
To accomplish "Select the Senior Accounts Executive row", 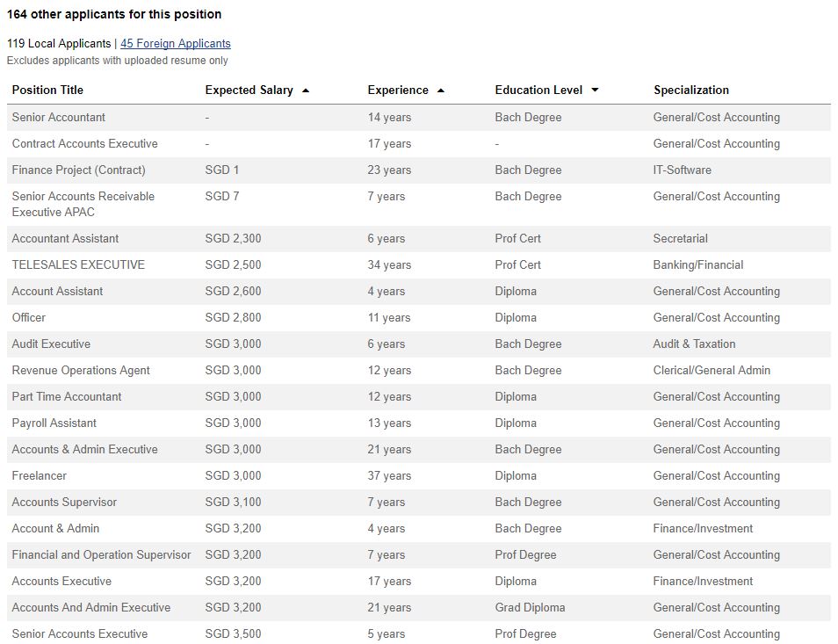I will [x=419, y=633].
